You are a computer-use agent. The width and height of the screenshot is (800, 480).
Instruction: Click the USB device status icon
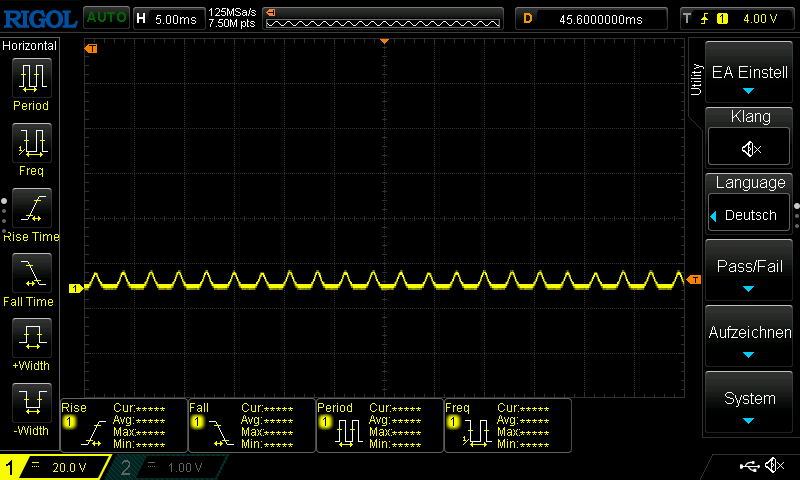(x=748, y=466)
